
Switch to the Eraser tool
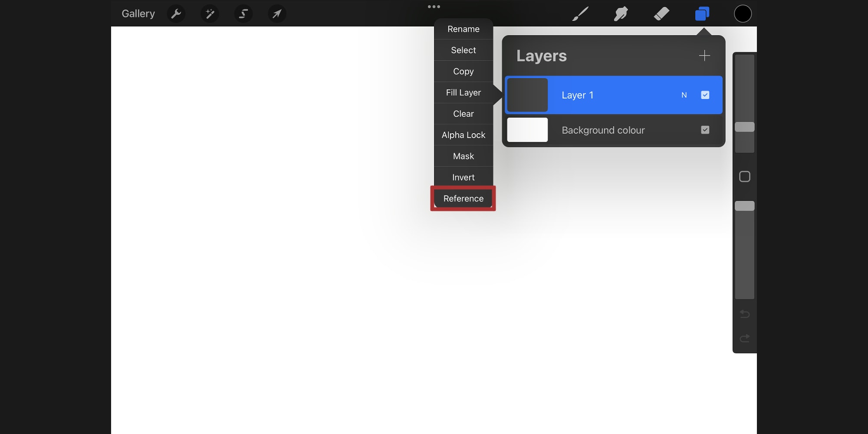pyautogui.click(x=661, y=13)
